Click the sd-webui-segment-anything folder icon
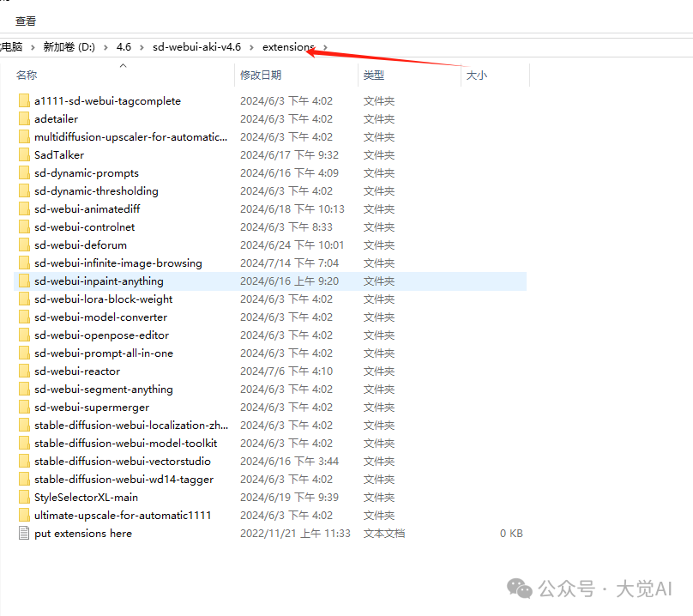 pos(24,390)
